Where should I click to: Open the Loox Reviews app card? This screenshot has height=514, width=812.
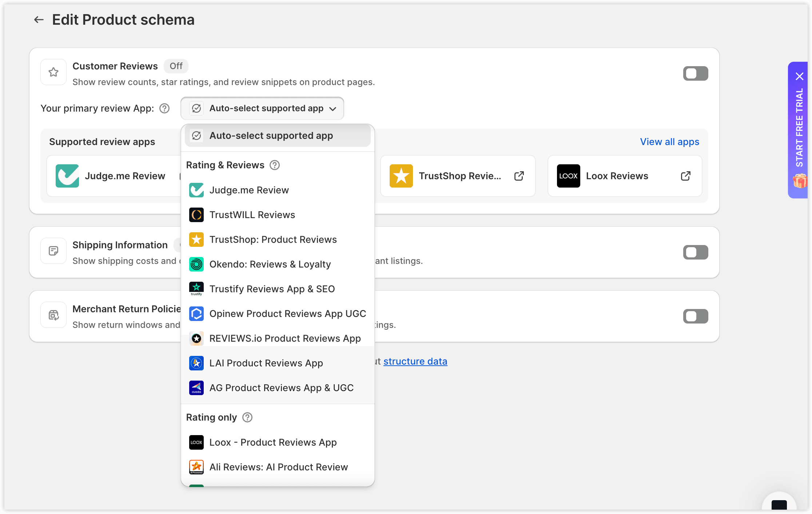625,176
